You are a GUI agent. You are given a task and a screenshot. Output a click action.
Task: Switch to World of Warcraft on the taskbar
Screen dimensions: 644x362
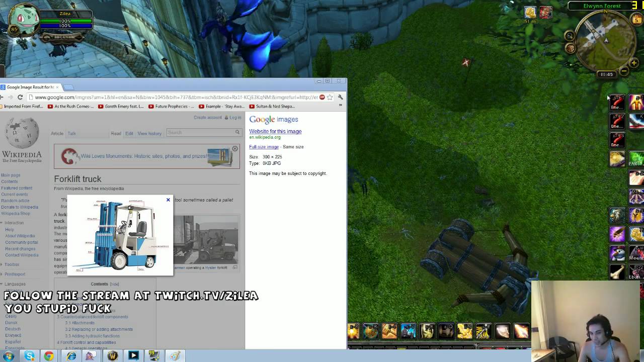pos(113,356)
